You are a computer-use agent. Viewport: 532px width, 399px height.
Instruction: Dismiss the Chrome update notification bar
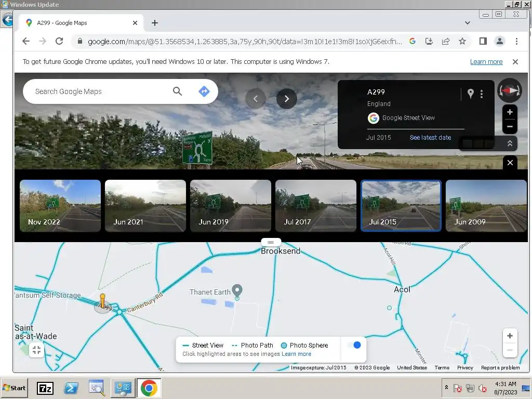(x=515, y=62)
